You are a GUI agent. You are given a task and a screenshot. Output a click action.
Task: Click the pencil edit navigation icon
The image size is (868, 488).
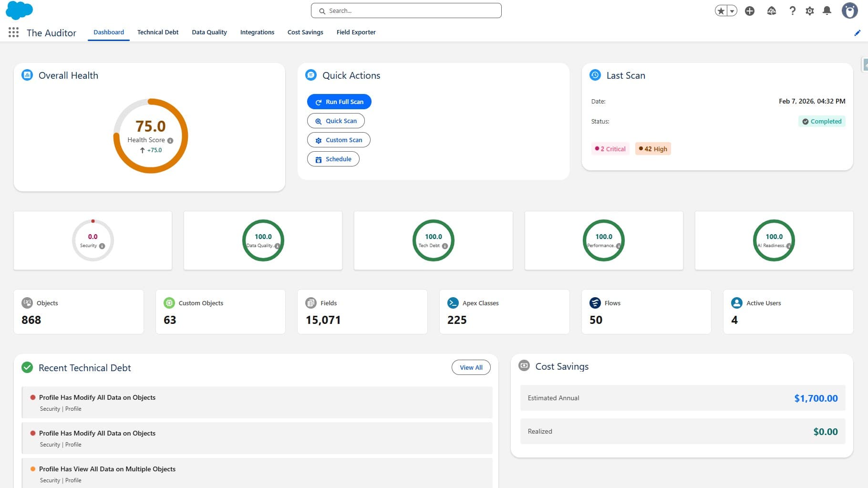[x=857, y=33]
